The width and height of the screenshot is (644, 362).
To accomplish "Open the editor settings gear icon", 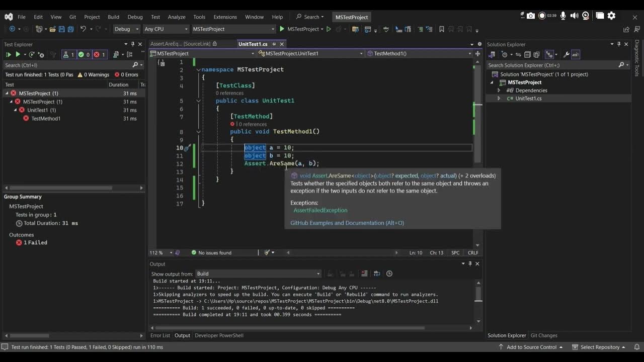I will click(479, 44).
